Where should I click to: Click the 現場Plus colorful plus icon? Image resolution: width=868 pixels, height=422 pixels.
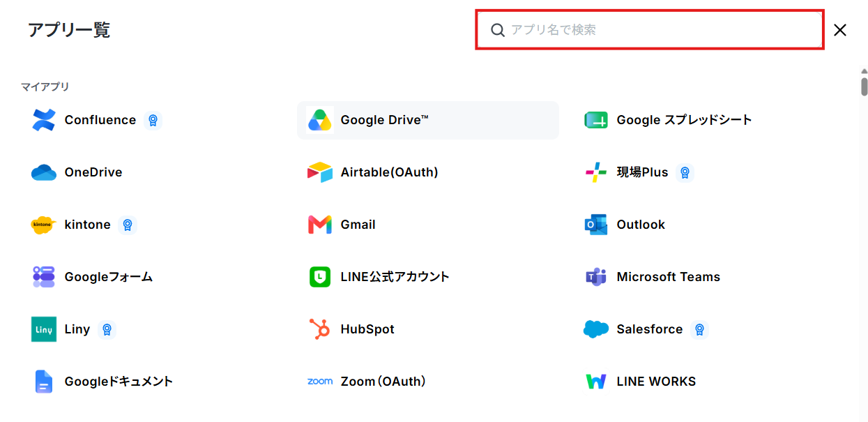coord(596,172)
